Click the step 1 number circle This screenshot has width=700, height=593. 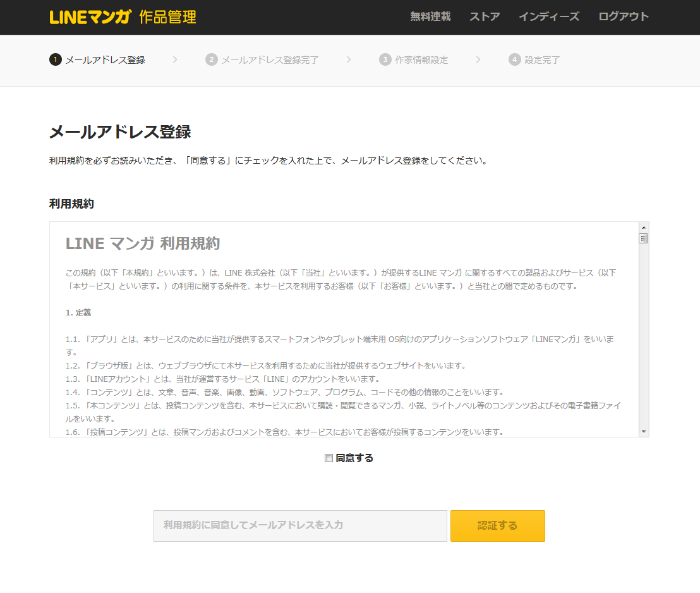click(56, 59)
